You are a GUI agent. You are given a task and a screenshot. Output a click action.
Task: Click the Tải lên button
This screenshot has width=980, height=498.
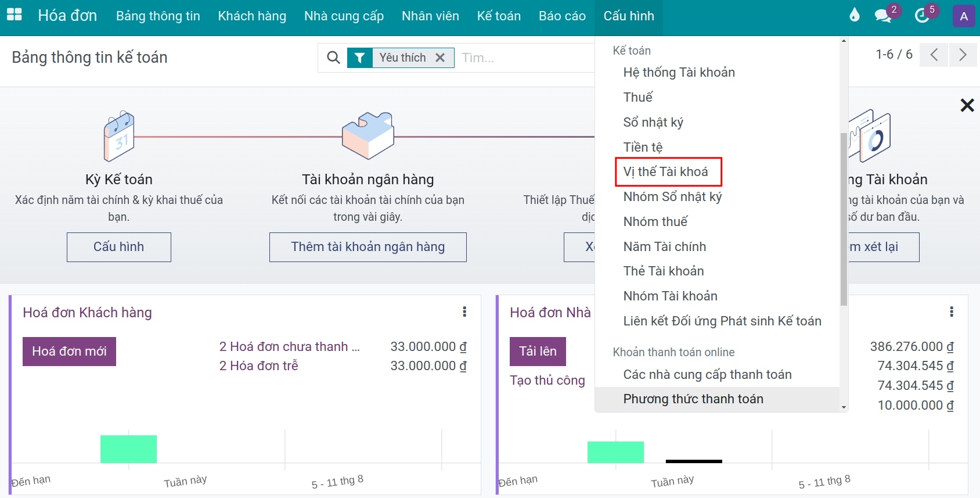pos(538,352)
